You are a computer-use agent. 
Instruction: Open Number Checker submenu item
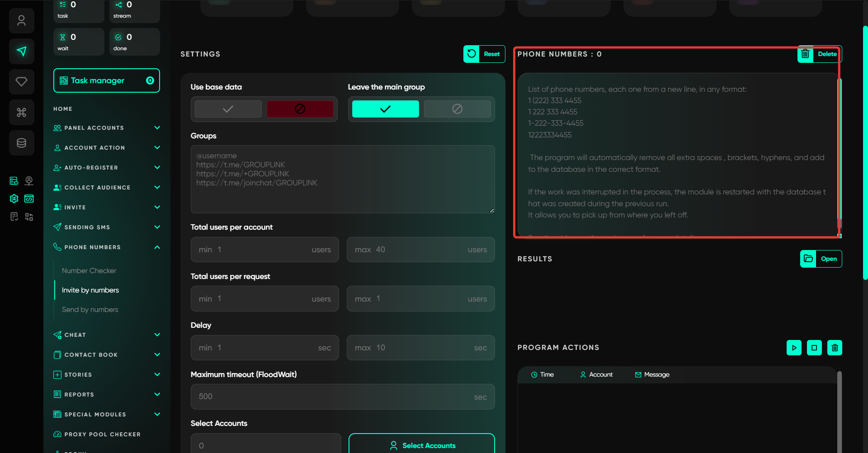tap(89, 271)
